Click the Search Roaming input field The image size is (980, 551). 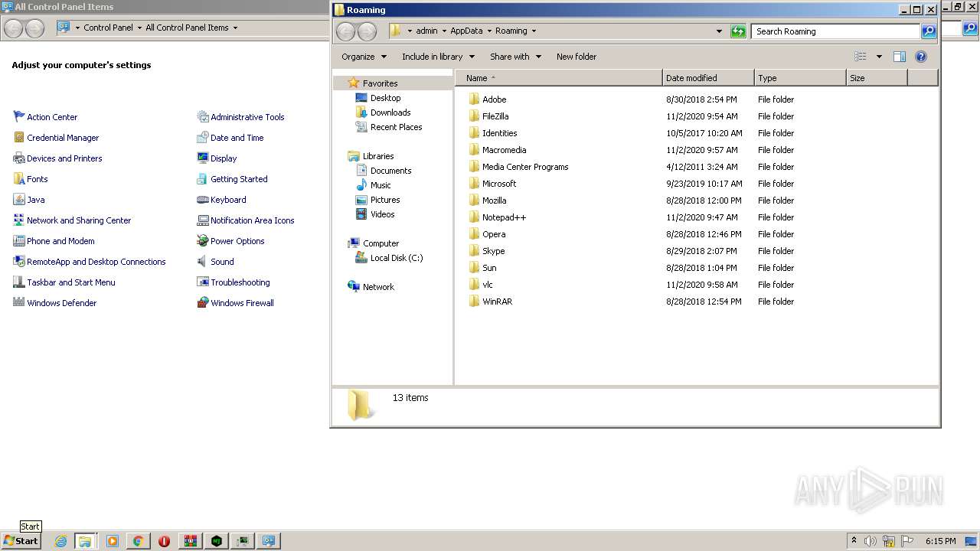tap(835, 31)
